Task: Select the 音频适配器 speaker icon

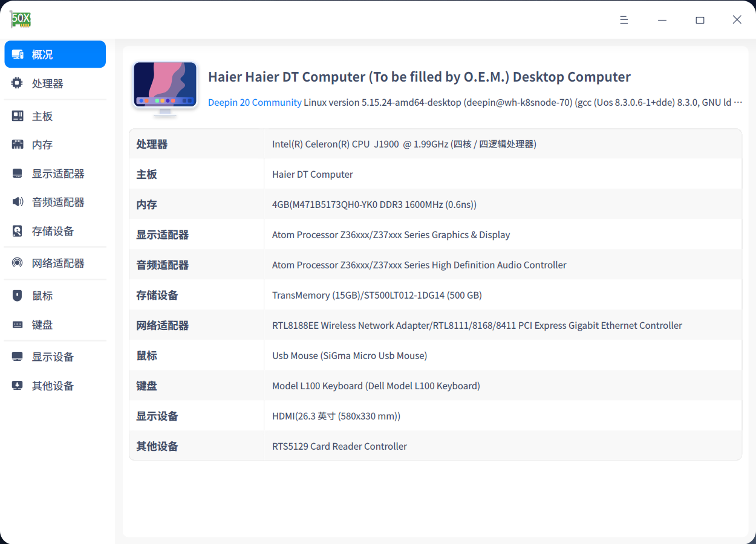Action: (x=17, y=202)
